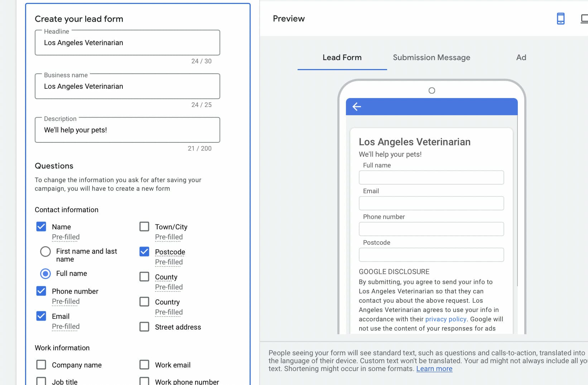Switch to the Submission Message tab
This screenshot has height=385, width=588.
tap(431, 57)
